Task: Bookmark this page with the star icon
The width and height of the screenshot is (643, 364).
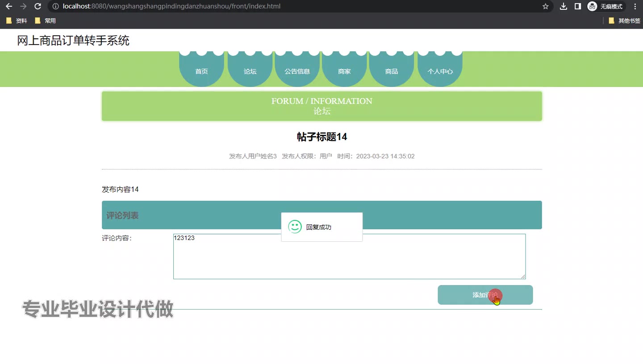Action: click(545, 6)
